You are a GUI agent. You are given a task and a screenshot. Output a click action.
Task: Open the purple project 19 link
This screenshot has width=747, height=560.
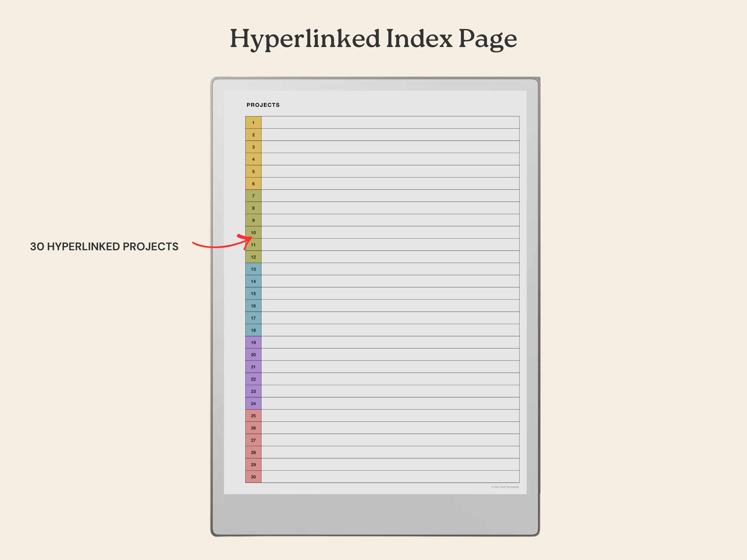253,342
